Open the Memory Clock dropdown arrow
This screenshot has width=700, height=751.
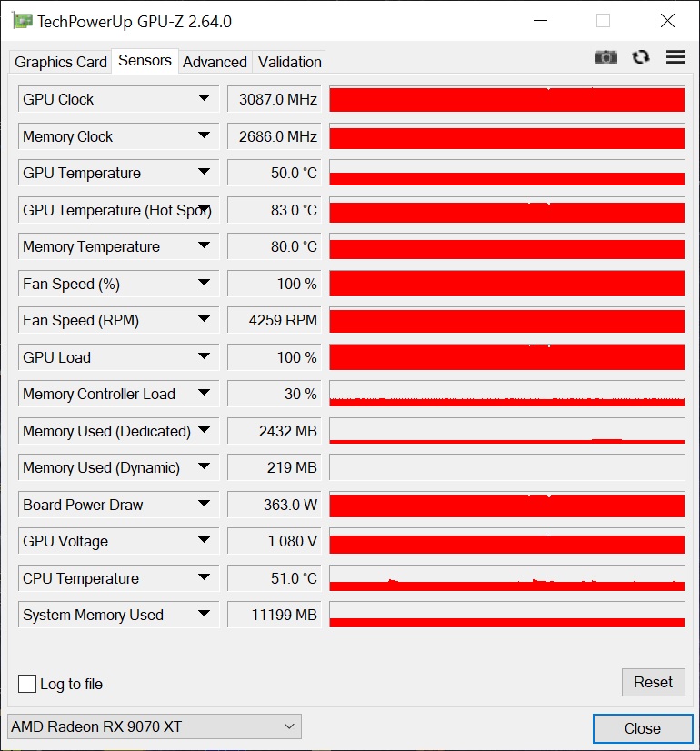204,136
